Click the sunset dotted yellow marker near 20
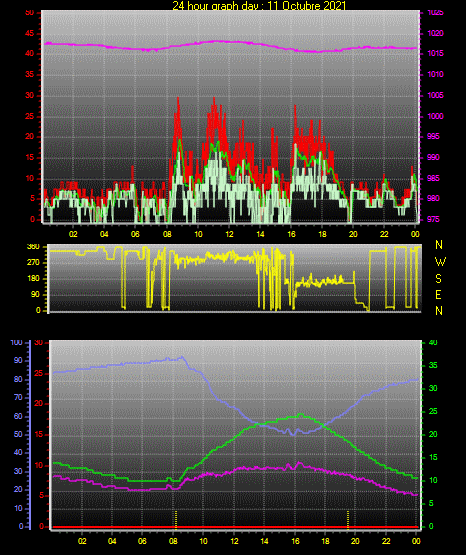This screenshot has height=555, width=466. [348, 519]
